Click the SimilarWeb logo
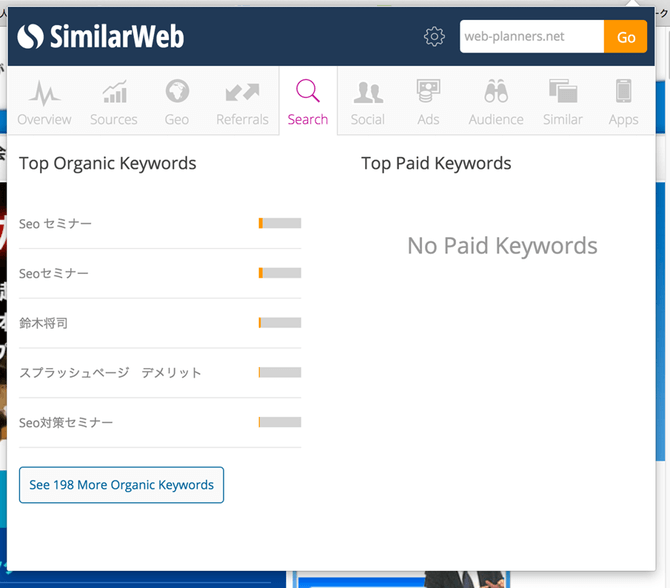The image size is (670, 588). (101, 37)
